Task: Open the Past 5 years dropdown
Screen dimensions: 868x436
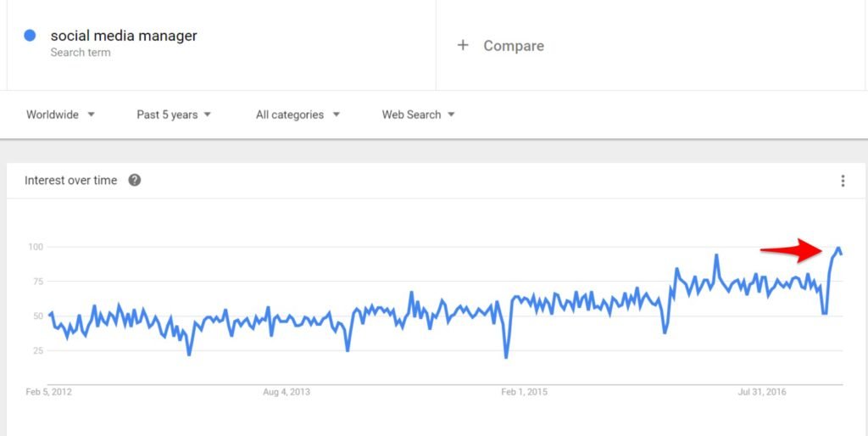Action: pyautogui.click(x=174, y=115)
